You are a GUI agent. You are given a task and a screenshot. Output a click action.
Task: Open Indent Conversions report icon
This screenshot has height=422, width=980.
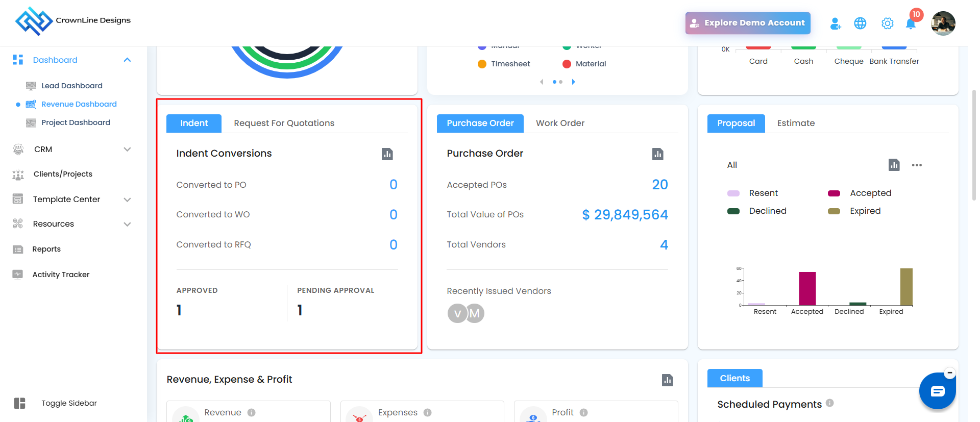click(387, 154)
